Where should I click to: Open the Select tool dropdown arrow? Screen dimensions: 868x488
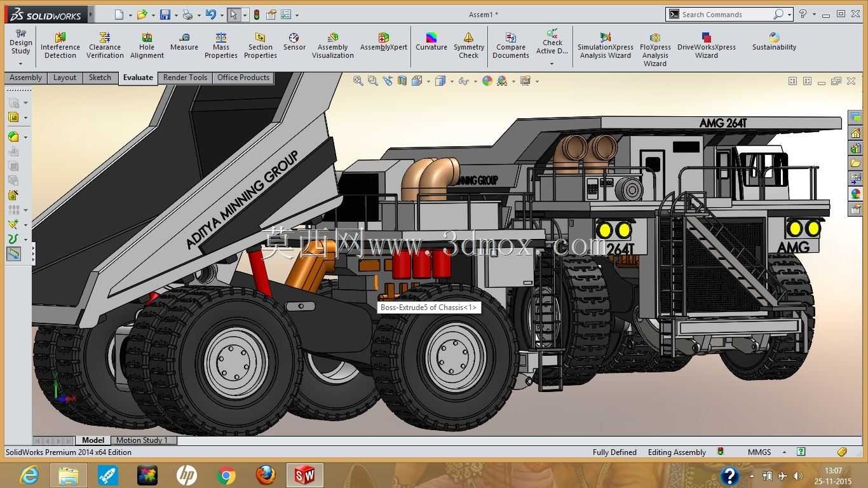coord(245,15)
